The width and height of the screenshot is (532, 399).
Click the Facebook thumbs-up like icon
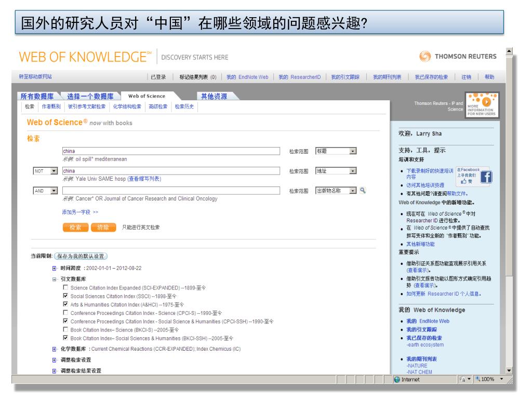click(x=463, y=181)
